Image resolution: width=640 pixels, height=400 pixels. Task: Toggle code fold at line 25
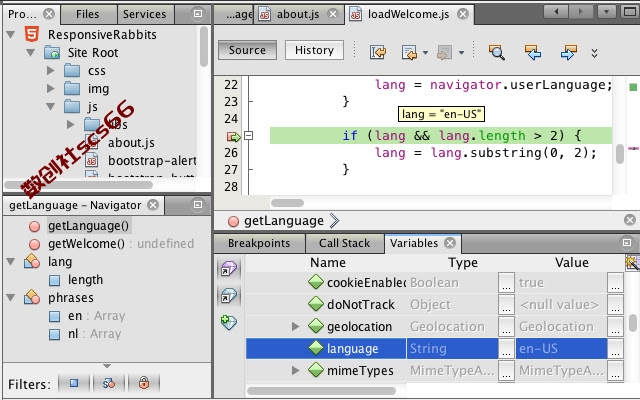248,135
